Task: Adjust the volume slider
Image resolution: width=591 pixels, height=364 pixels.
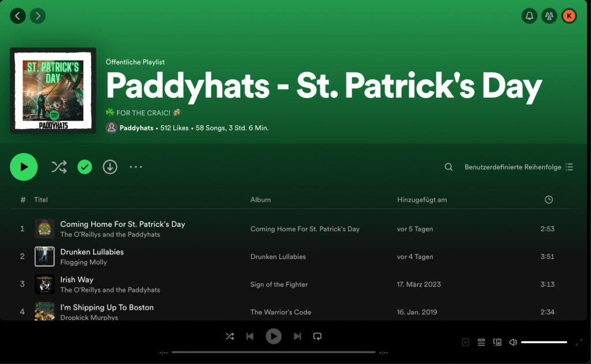Action: click(x=544, y=342)
